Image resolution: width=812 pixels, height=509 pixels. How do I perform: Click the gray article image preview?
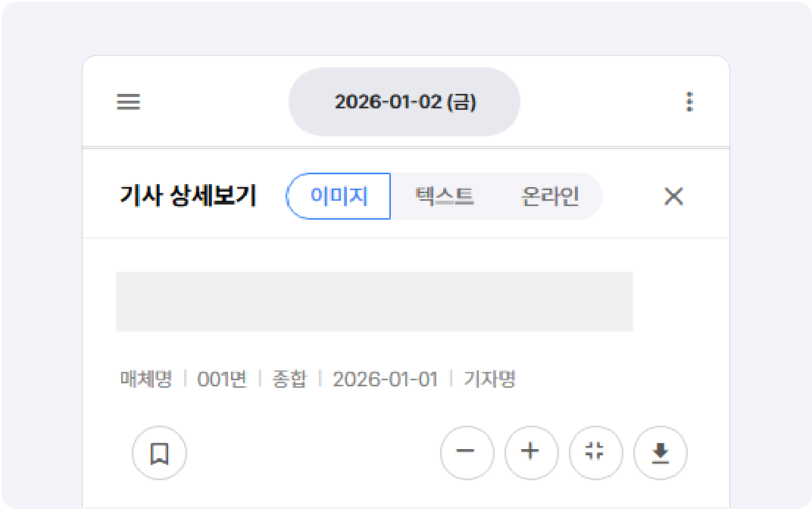374,301
